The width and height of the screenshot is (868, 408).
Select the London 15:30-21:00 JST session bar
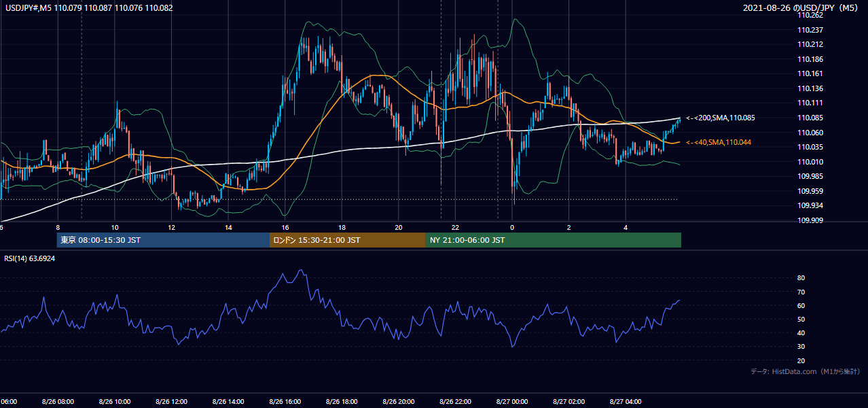[348, 240]
